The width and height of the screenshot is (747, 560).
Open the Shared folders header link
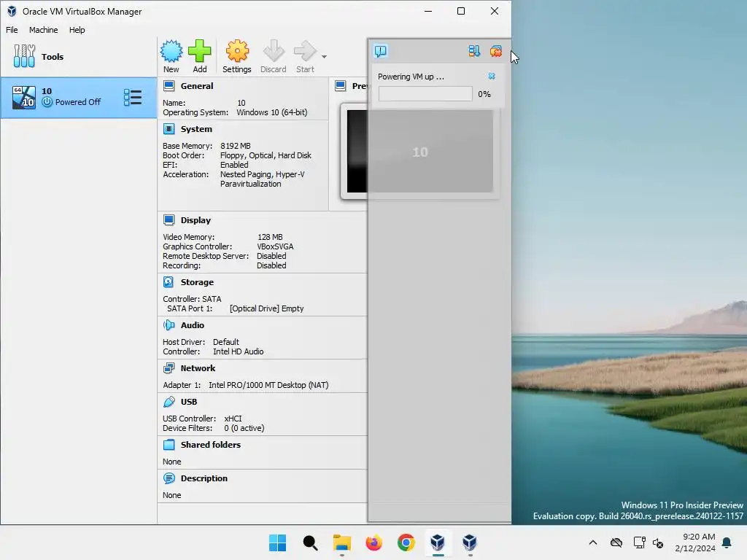tap(211, 445)
